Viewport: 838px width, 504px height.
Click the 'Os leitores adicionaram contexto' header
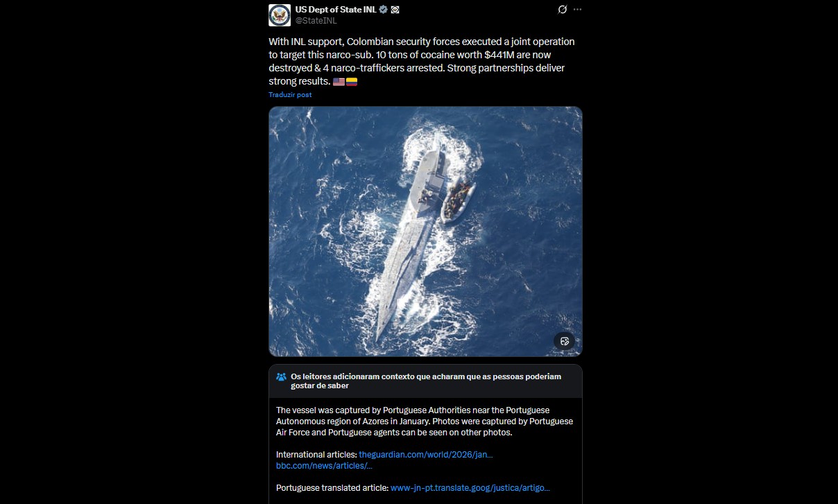(426, 381)
